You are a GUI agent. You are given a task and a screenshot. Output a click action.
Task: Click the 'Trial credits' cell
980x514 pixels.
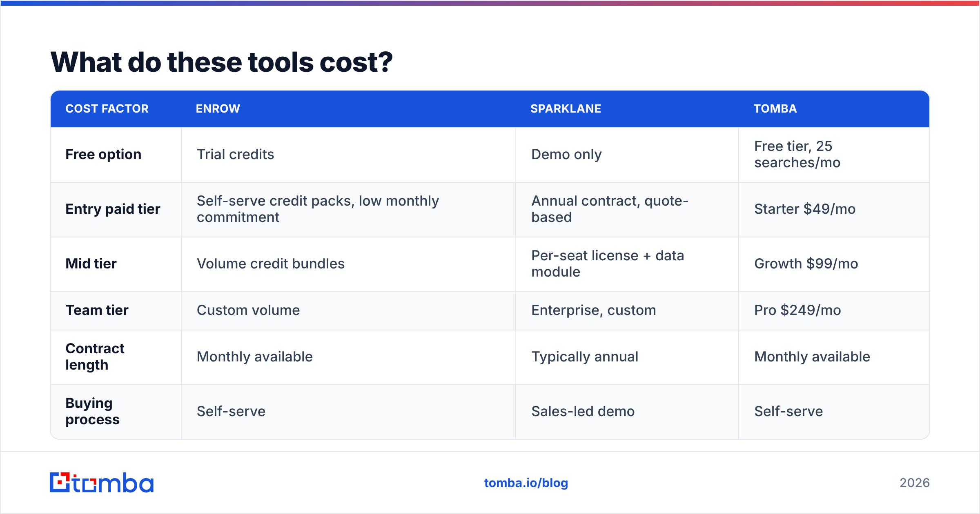click(x=235, y=154)
